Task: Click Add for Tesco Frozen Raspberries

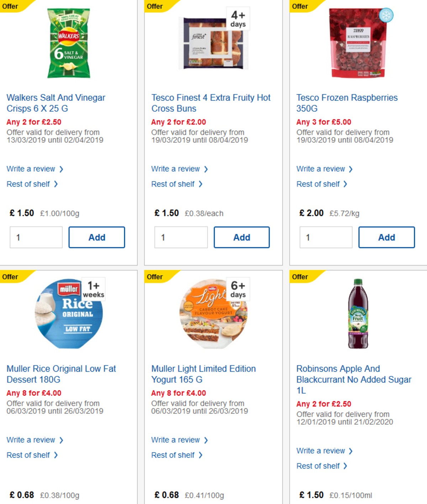Action: coord(386,237)
